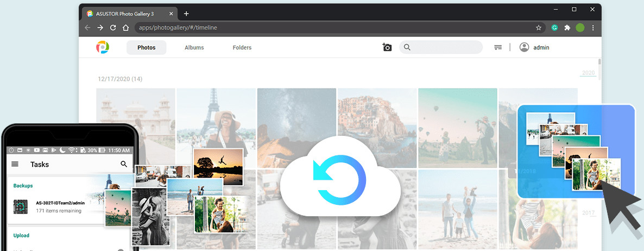644x251 pixels.
Task: Open phone hamburger menu in Tasks
Action: tap(15, 164)
